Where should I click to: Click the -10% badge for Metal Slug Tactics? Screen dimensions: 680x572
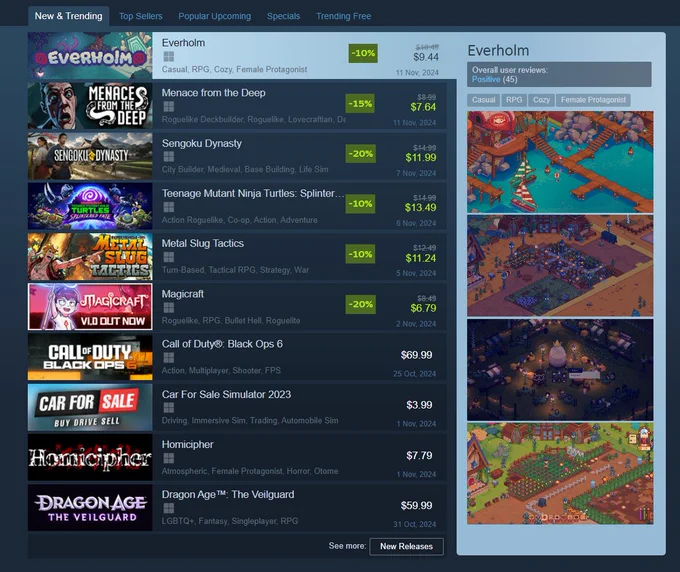360,254
